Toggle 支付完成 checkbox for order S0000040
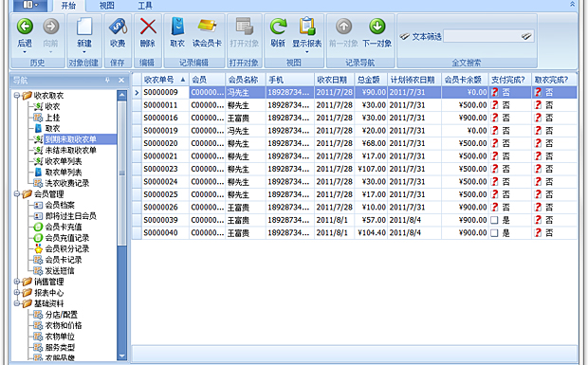588x365 pixels. tap(495, 232)
